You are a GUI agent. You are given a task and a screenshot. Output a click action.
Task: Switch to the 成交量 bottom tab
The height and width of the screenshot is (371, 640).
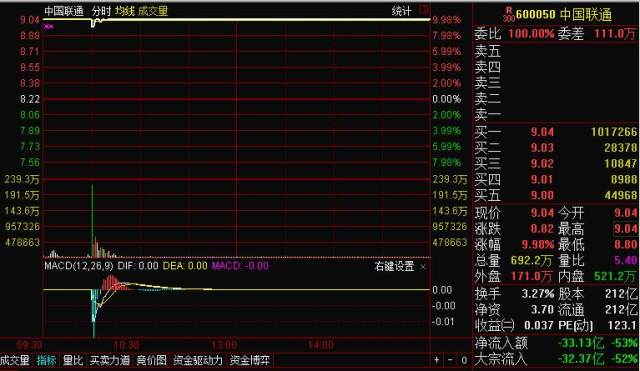tap(15, 360)
